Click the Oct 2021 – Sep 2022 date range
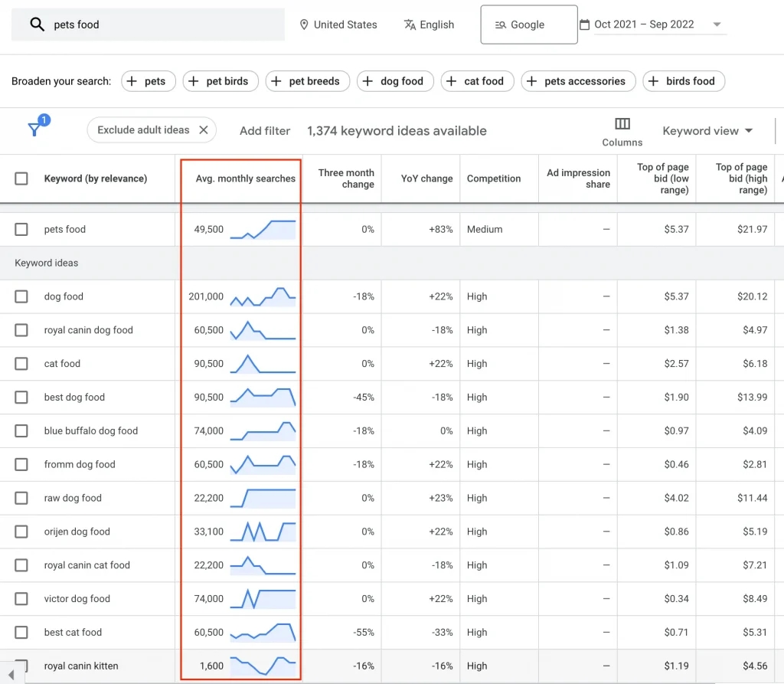 (644, 24)
